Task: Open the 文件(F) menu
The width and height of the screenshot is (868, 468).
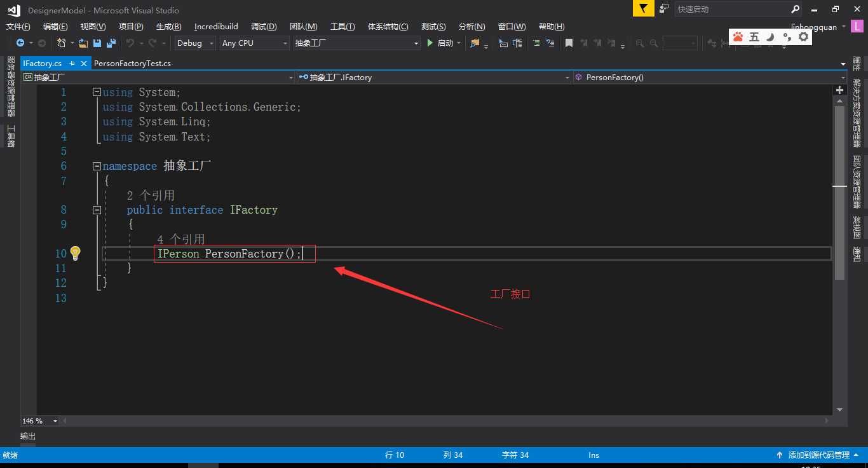Action: pyautogui.click(x=18, y=26)
